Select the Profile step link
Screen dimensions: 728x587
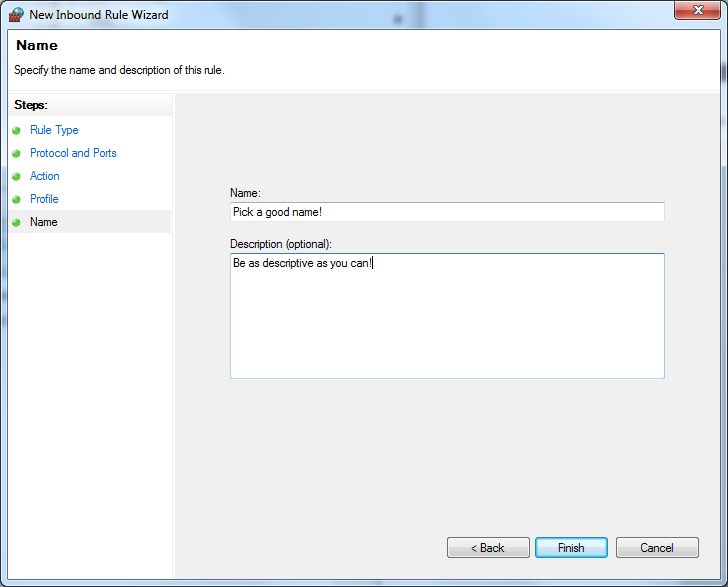click(44, 199)
